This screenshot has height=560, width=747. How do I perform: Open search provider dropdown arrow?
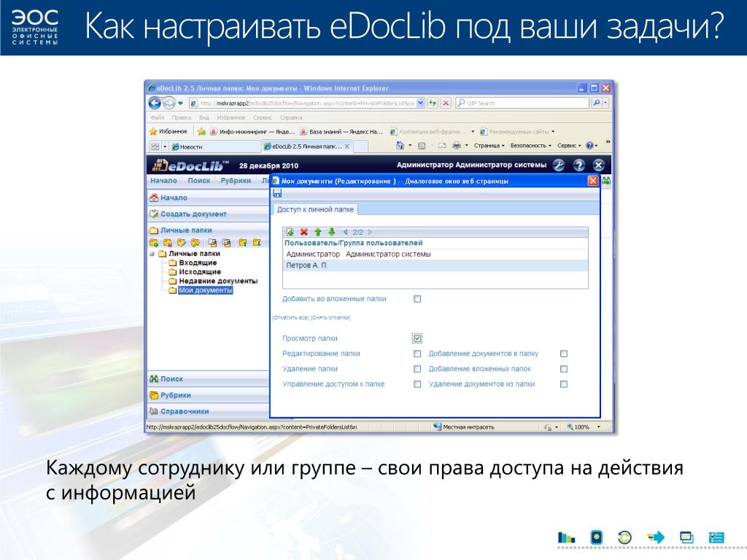pyautogui.click(x=605, y=103)
